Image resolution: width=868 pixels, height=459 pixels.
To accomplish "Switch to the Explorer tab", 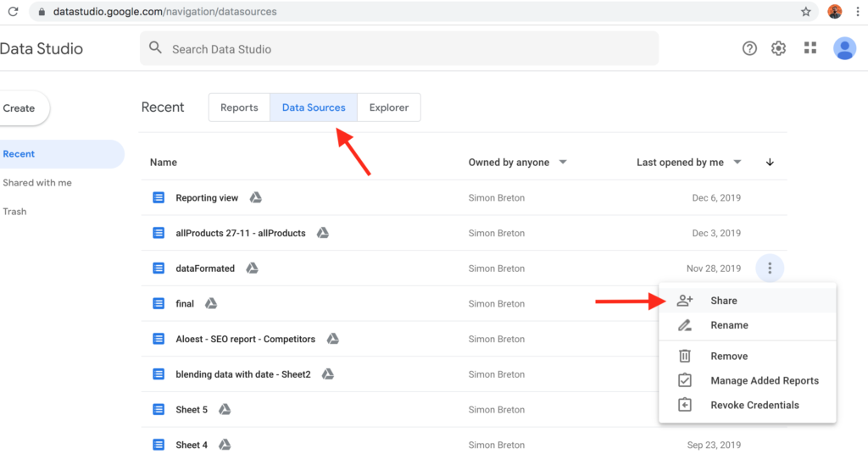I will pos(388,108).
